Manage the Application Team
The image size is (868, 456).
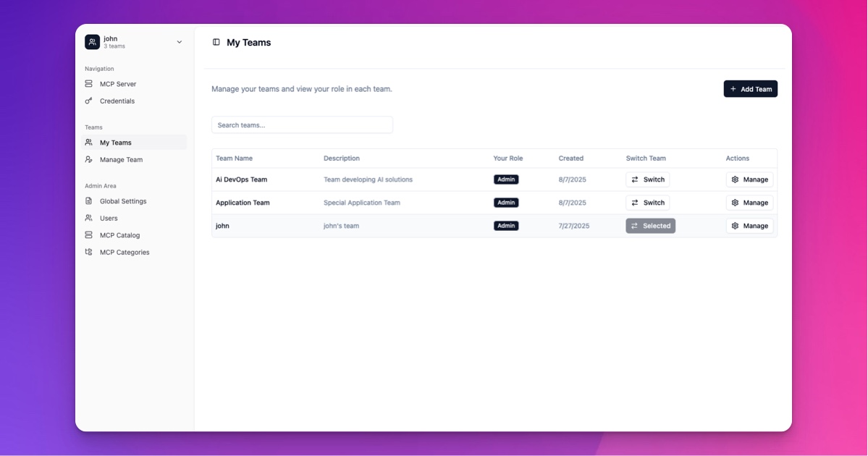tap(749, 203)
